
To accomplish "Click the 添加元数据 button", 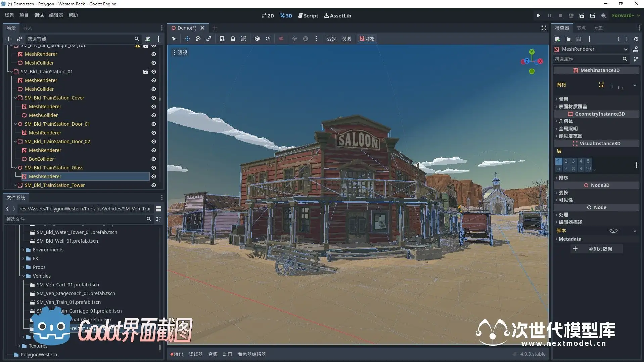I will click(596, 249).
